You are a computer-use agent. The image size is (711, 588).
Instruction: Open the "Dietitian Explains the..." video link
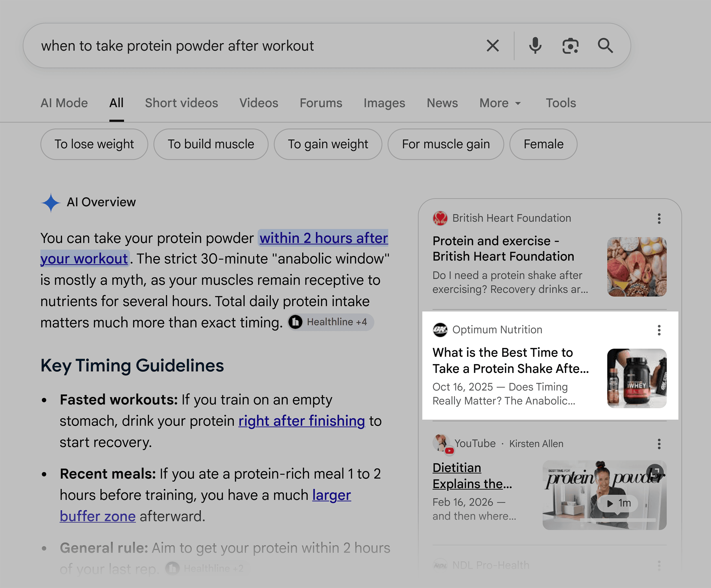pos(472,476)
